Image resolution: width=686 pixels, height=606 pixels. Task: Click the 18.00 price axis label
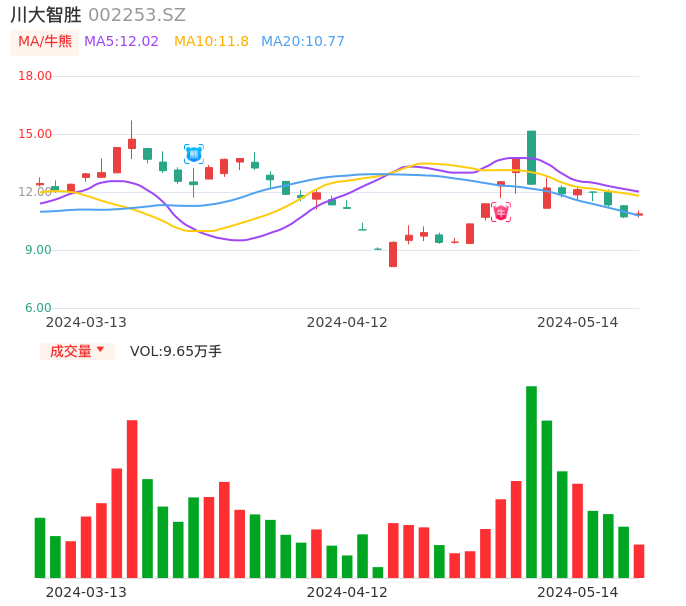click(x=35, y=76)
